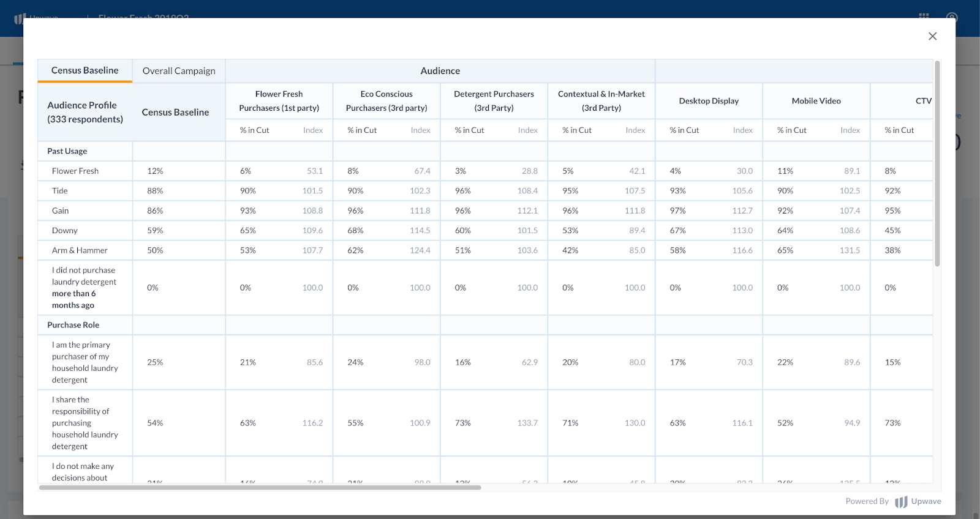980x519 pixels.
Task: Select the Arm & Hammer row label
Action: click(x=80, y=250)
